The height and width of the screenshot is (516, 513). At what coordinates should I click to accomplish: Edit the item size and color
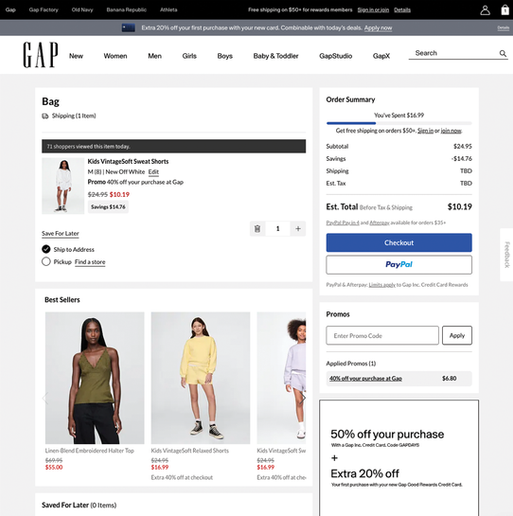pyautogui.click(x=153, y=172)
